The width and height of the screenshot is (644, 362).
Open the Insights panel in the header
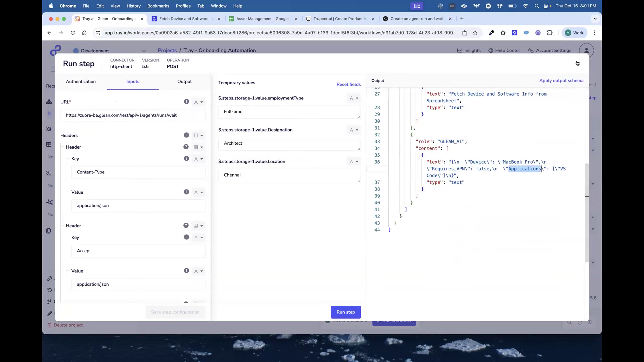(469, 50)
